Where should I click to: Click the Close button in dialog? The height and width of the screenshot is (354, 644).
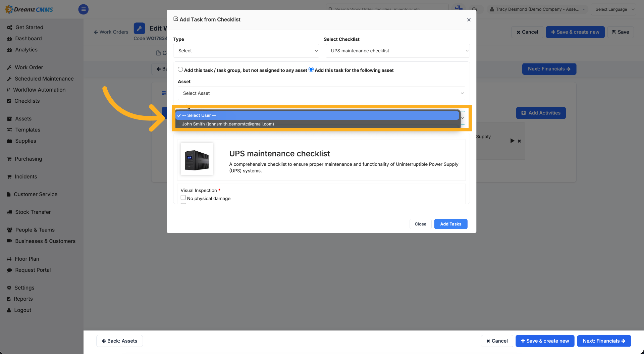420,224
